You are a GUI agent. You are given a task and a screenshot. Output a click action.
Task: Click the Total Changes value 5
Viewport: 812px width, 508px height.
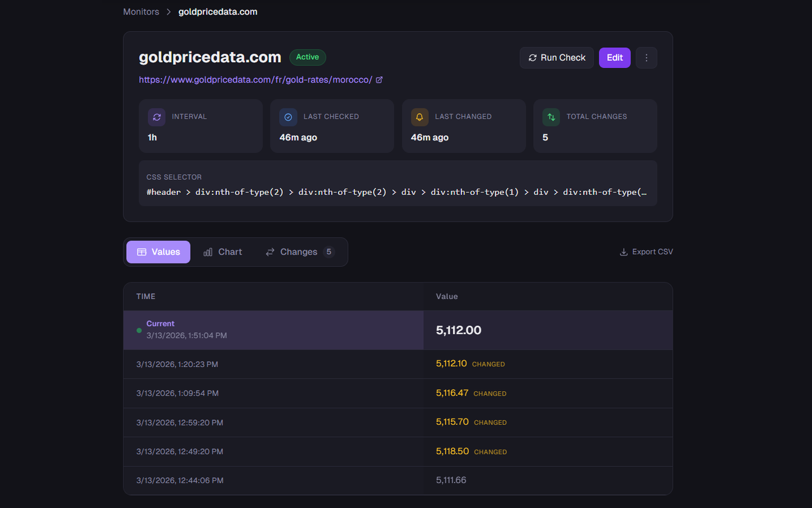(545, 137)
